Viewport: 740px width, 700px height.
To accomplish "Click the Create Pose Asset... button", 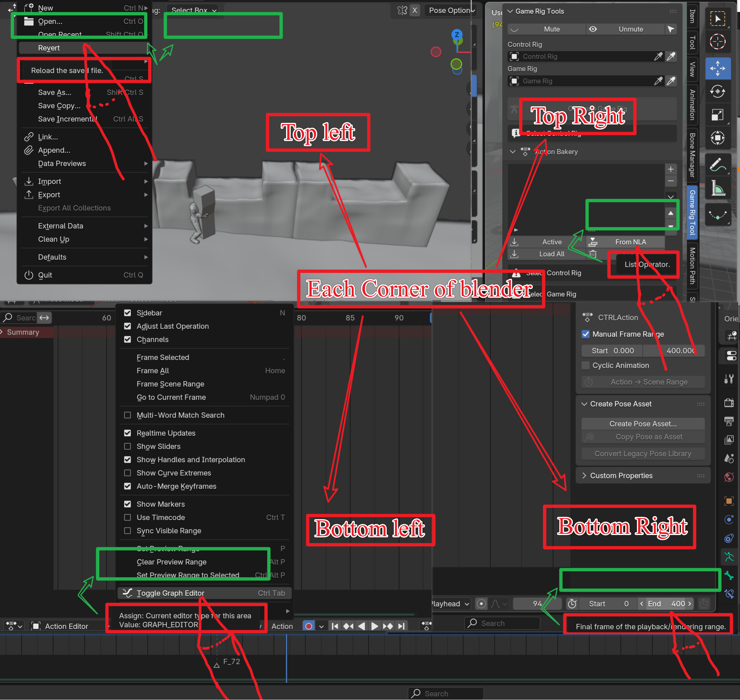I will pos(643,424).
